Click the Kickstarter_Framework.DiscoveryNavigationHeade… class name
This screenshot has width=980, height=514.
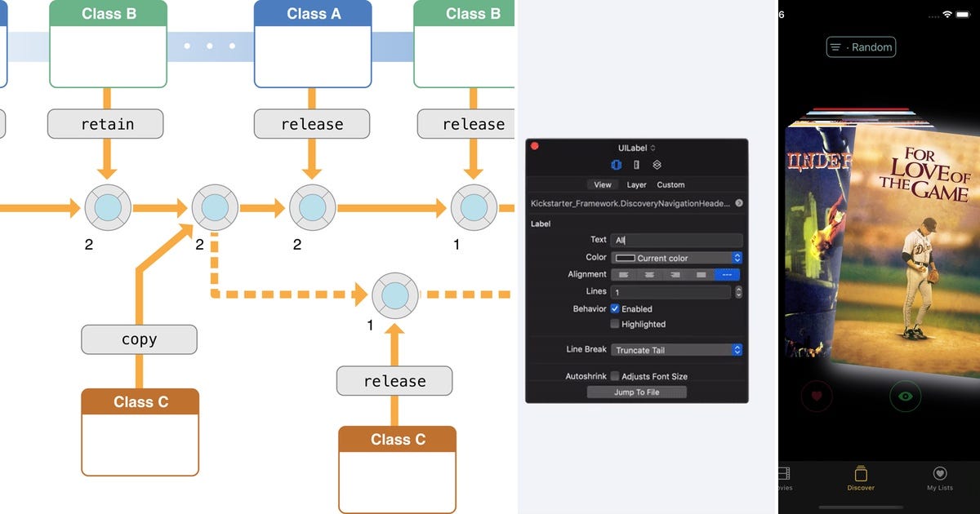click(630, 203)
